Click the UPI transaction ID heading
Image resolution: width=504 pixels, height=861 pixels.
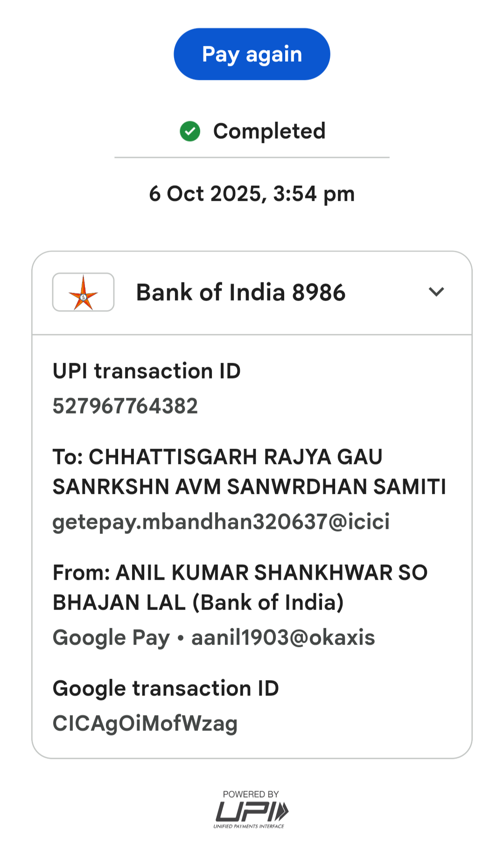[x=147, y=371]
